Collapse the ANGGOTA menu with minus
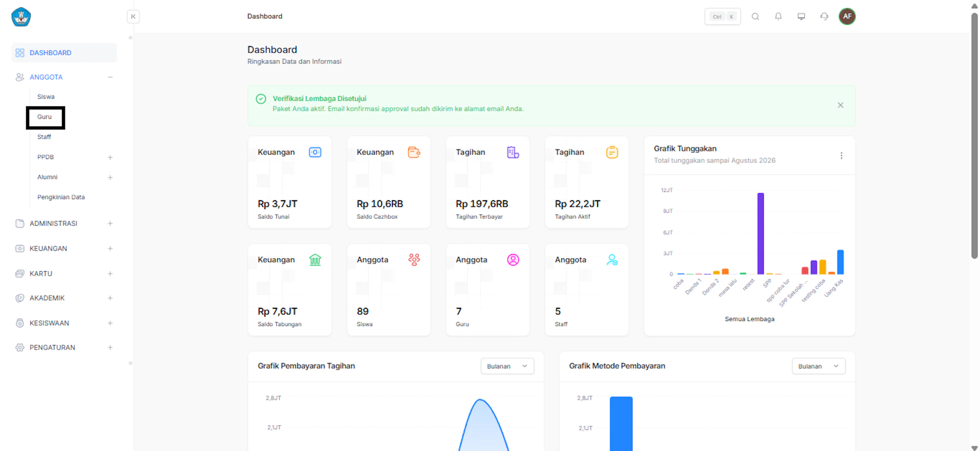 [x=110, y=77]
